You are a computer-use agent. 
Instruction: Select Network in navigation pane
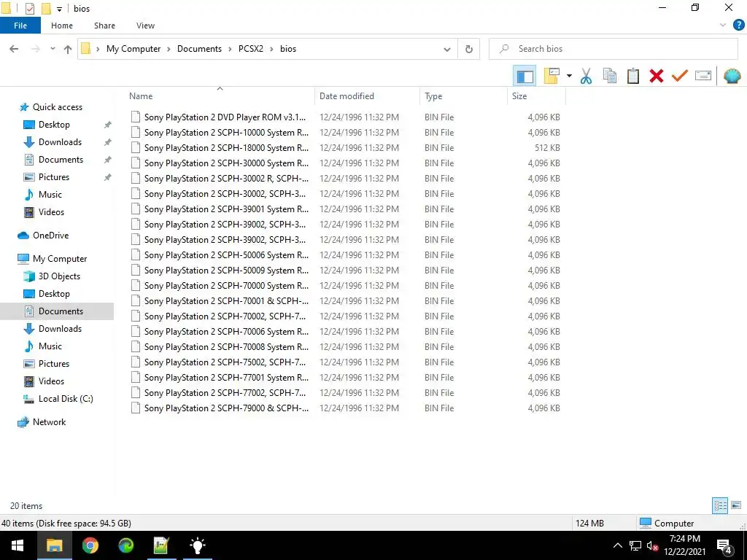49,422
